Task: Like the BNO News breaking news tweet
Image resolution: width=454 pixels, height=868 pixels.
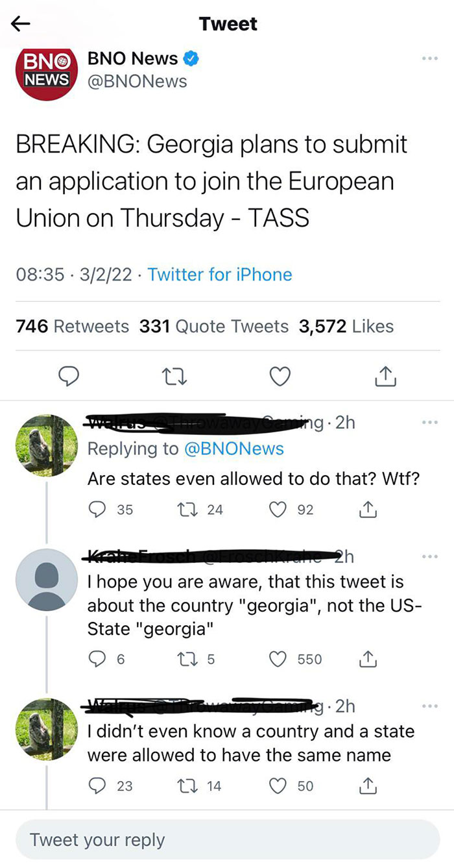Action: (280, 376)
